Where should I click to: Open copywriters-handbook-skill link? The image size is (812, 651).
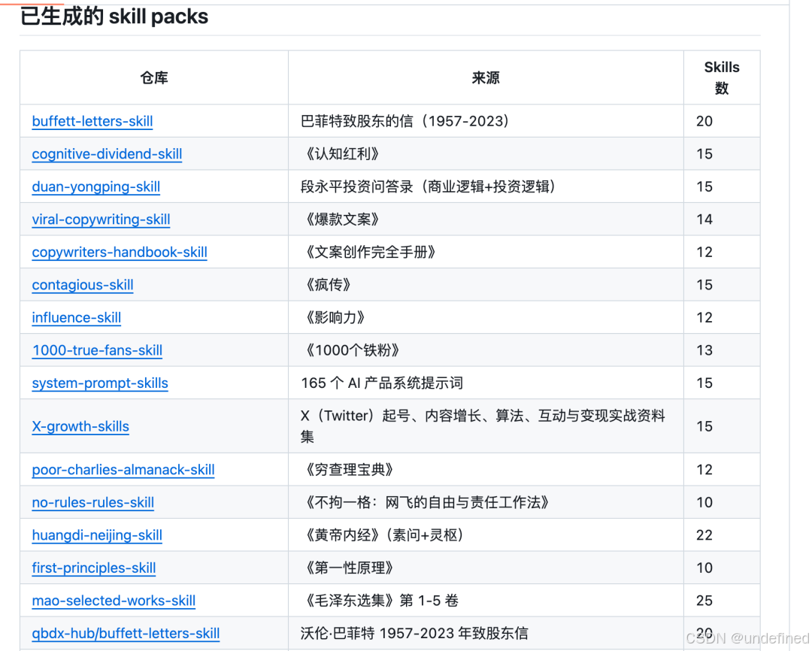[x=119, y=252]
